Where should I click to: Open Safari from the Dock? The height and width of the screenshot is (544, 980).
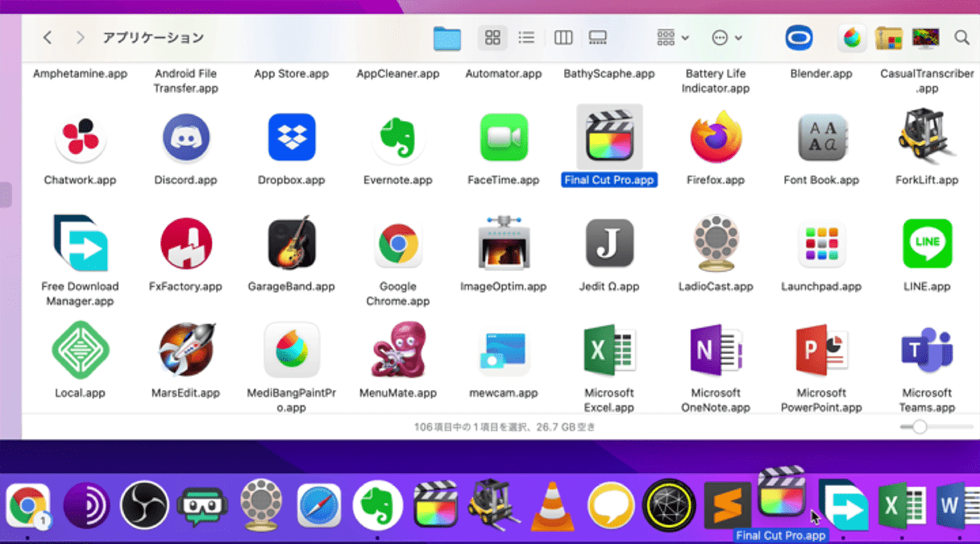[x=319, y=506]
